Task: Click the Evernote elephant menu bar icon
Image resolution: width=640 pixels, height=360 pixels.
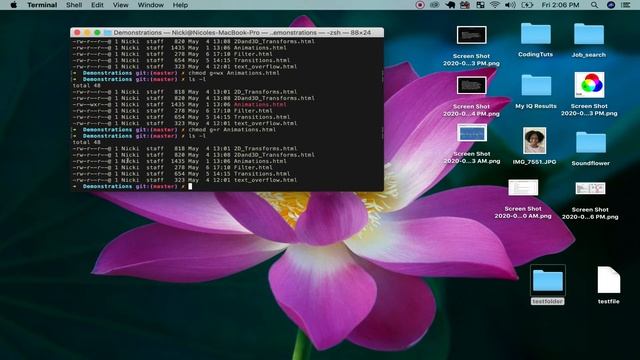Action: [x=450, y=5]
